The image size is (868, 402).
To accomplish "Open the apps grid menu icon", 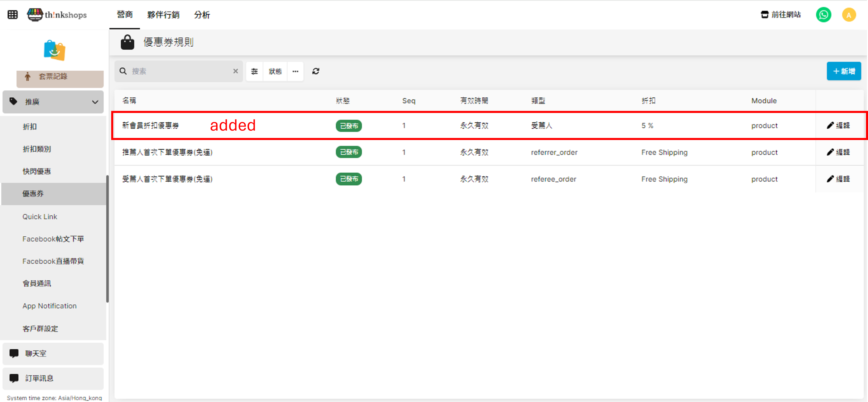I will [12, 15].
